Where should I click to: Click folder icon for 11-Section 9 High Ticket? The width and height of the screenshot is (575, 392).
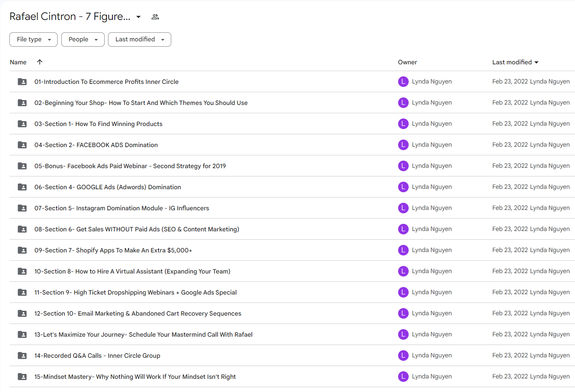(x=22, y=292)
